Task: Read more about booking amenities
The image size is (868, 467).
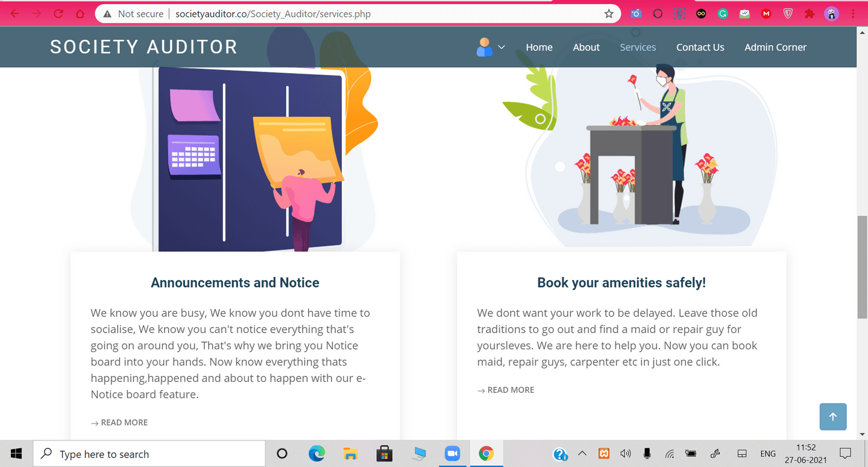Action: click(x=506, y=390)
